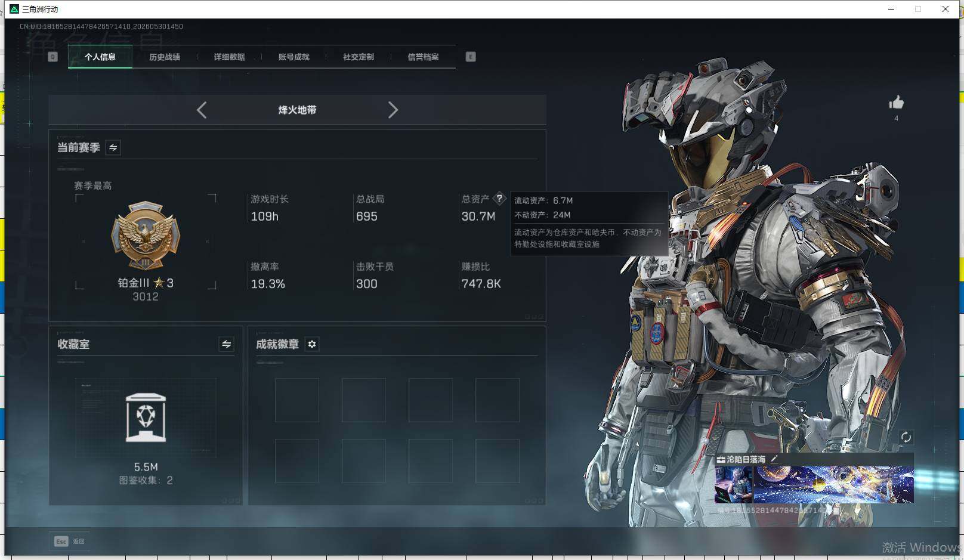Click the E key next-tab icon
Screen dimensions: 964x560
[x=471, y=57]
